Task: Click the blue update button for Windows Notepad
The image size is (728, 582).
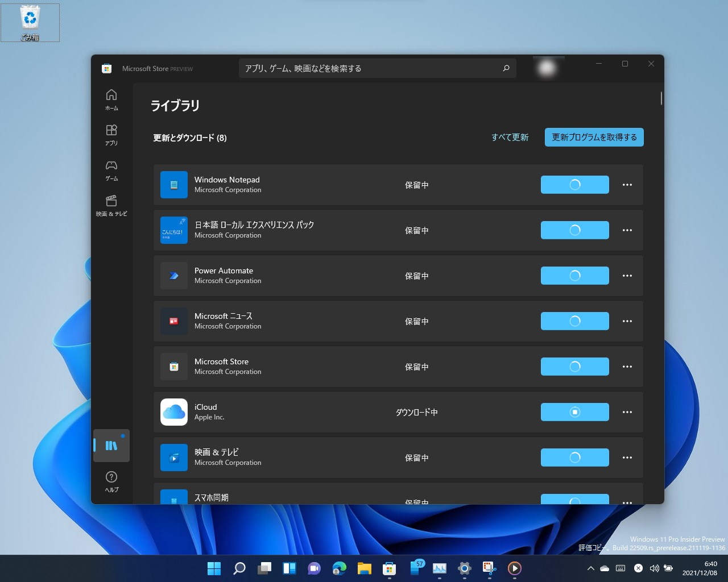Action: click(575, 185)
